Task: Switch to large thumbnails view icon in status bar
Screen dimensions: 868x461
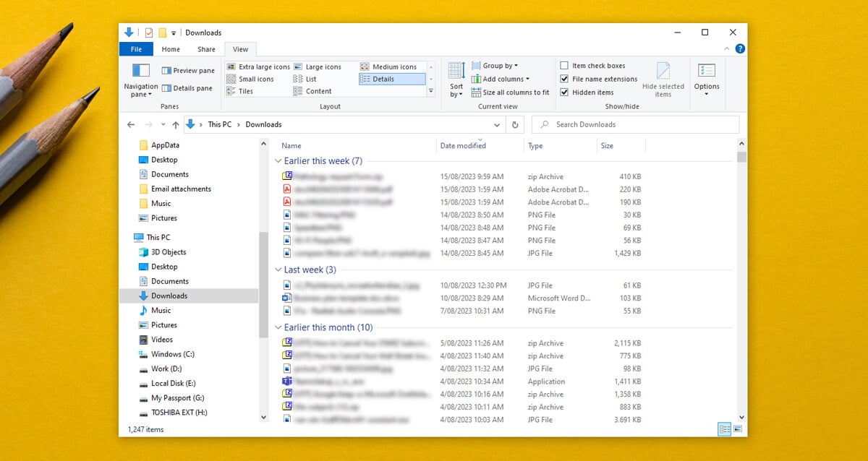Action: 738,429
